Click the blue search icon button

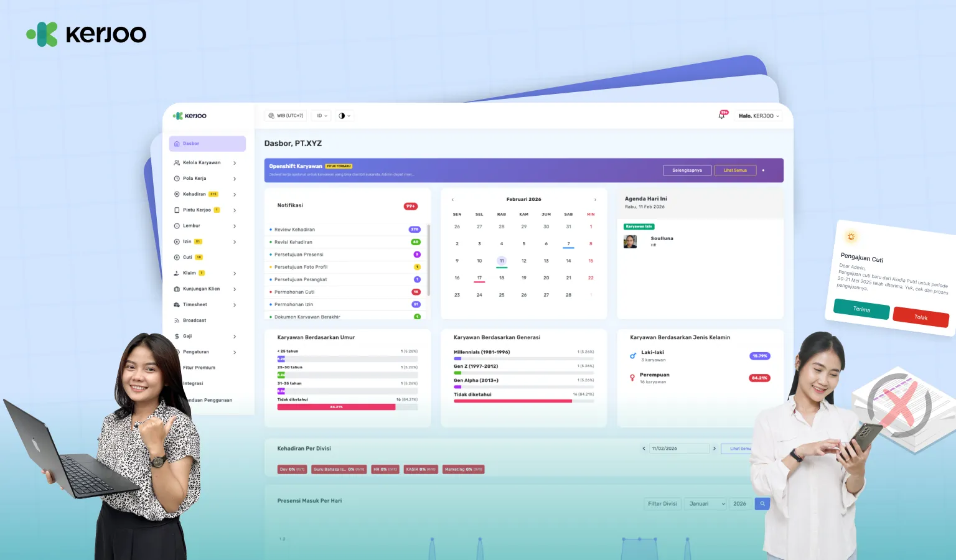762,504
